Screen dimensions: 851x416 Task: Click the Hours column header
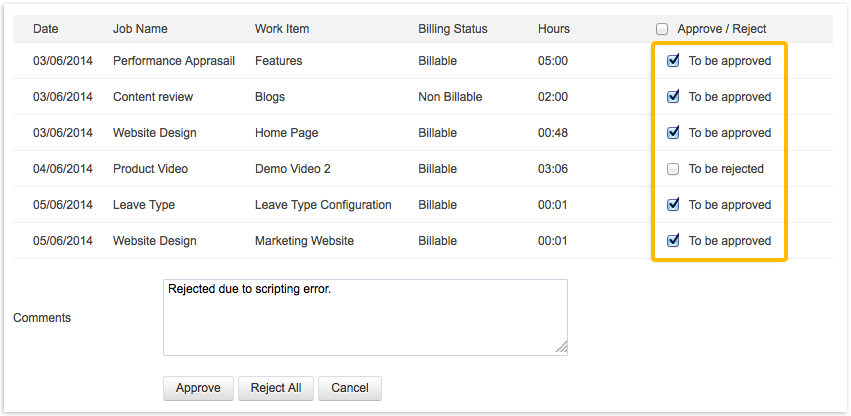tap(554, 29)
